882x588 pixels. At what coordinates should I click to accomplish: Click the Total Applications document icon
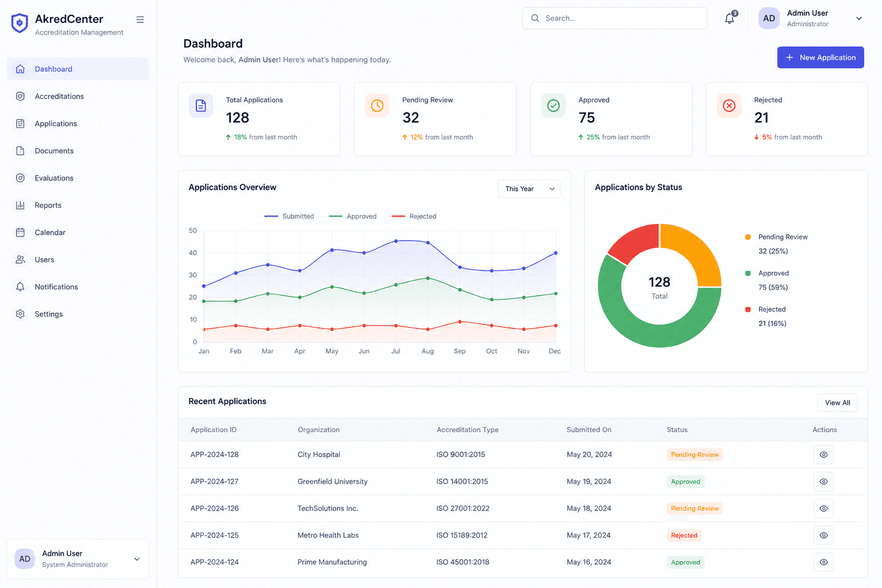[x=201, y=106]
